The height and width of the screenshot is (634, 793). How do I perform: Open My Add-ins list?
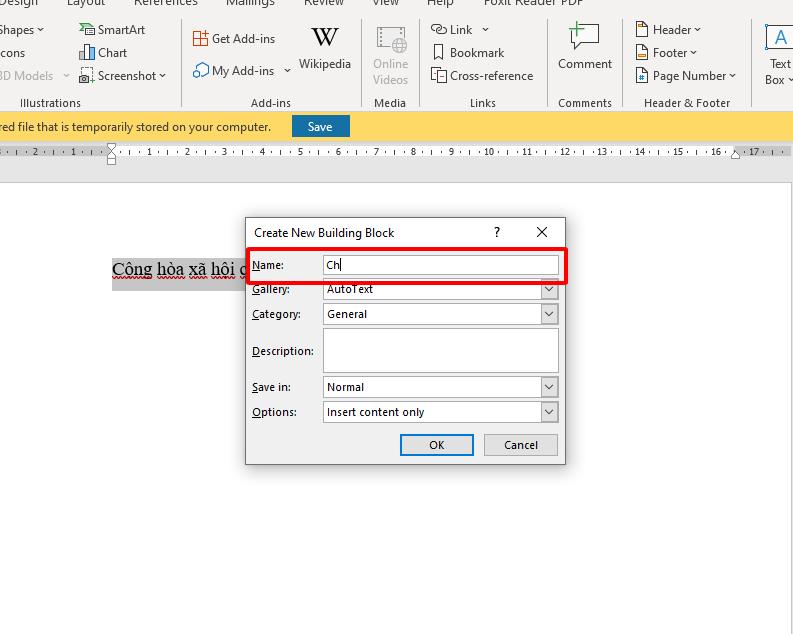(x=234, y=71)
